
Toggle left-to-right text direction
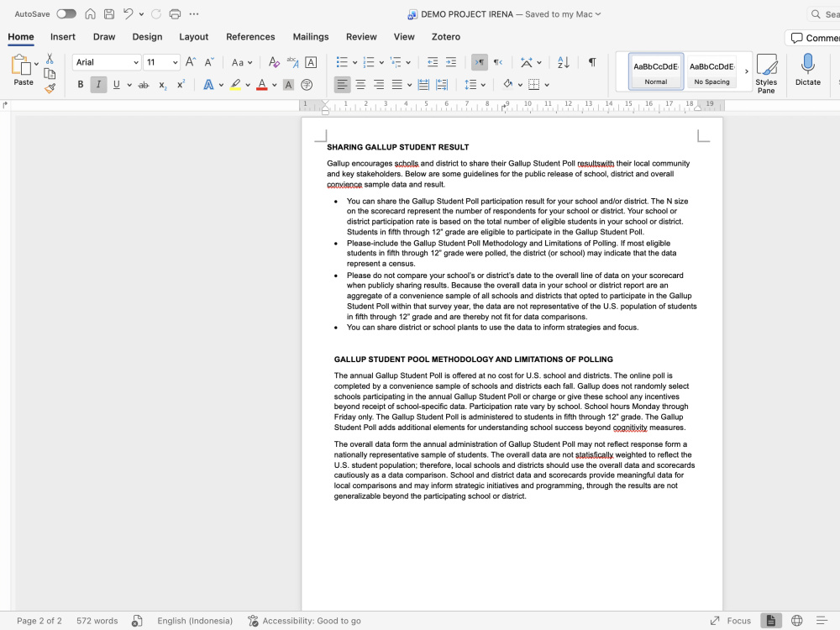pos(480,62)
